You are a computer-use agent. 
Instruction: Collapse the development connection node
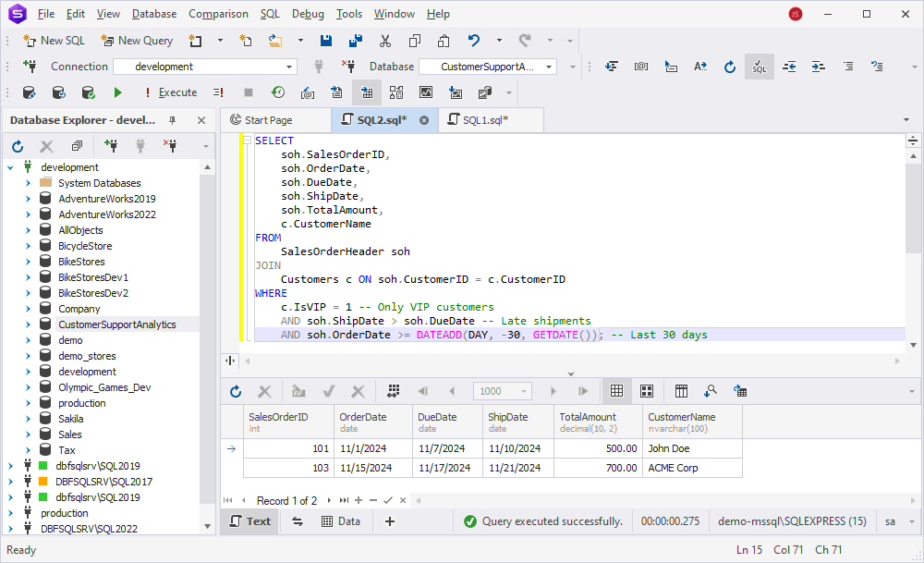[x=10, y=167]
